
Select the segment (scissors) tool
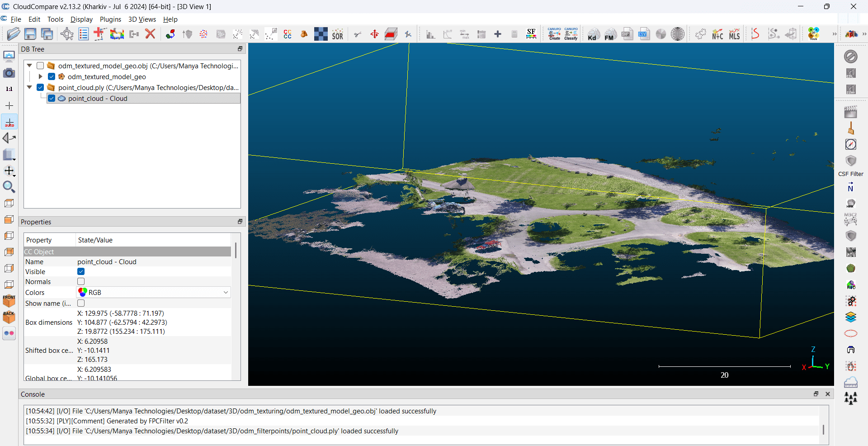[358, 34]
